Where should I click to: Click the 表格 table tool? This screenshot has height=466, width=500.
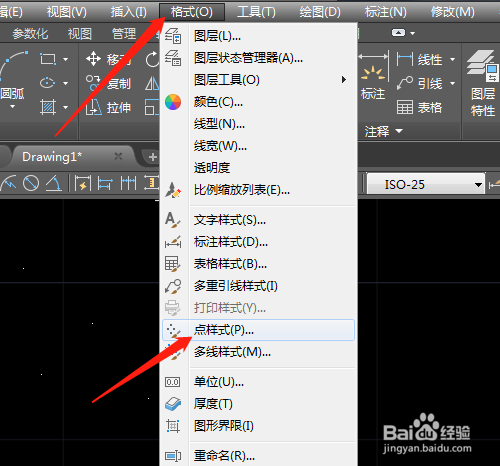pyautogui.click(x=419, y=107)
